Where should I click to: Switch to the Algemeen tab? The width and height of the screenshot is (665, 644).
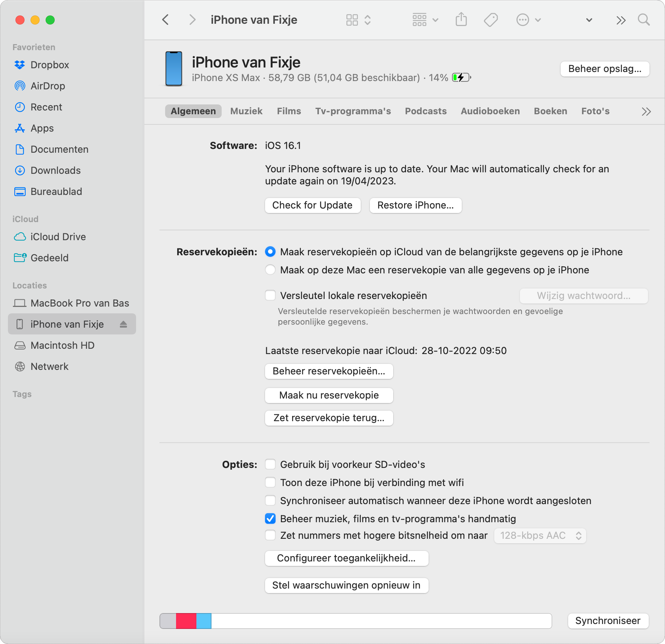pyautogui.click(x=193, y=111)
